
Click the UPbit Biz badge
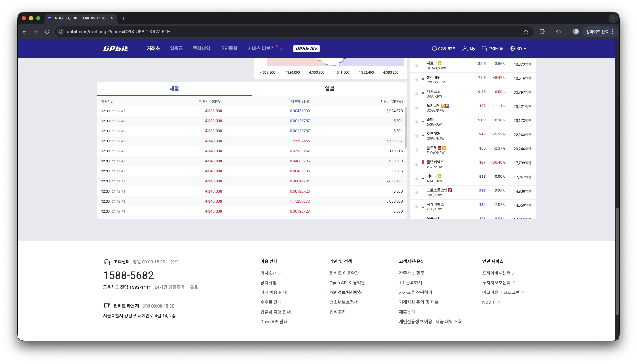pos(306,49)
